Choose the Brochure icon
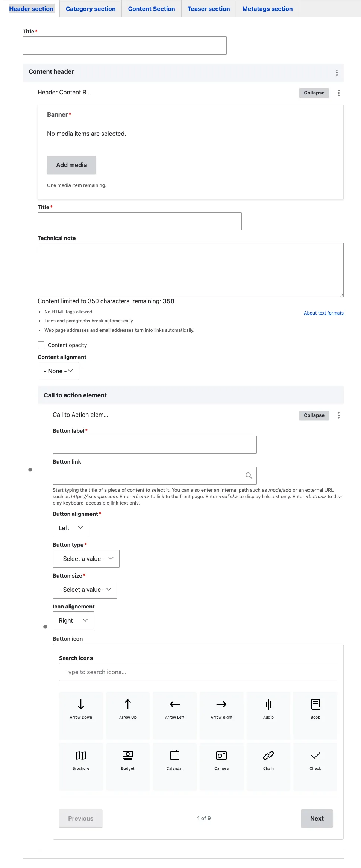 [81, 766]
